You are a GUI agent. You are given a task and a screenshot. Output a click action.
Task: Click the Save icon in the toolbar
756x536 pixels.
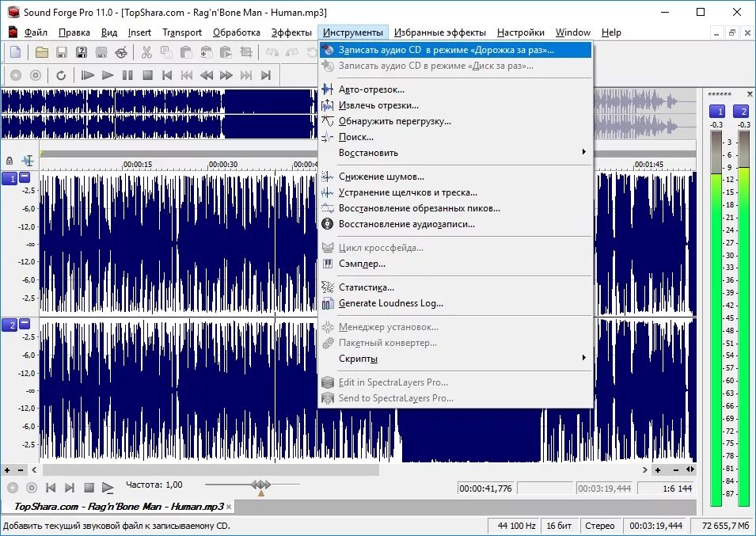(61, 53)
